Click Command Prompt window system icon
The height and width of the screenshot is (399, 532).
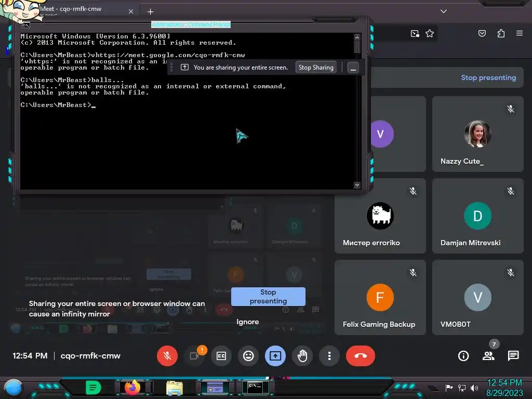pyautogui.click(x=26, y=25)
